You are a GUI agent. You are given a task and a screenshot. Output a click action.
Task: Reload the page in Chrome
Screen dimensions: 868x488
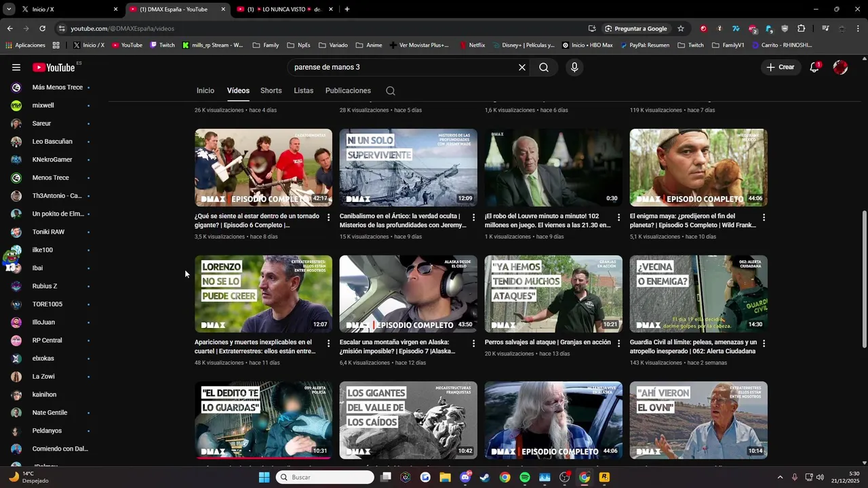(x=42, y=28)
